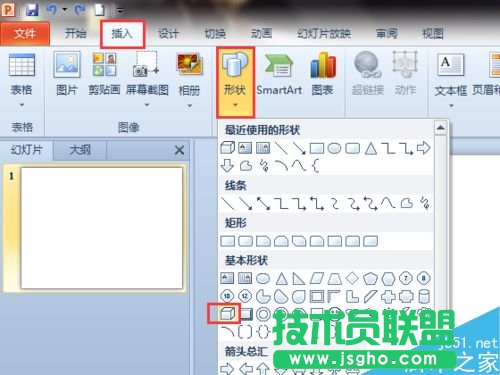The width and height of the screenshot is (500, 375).
Task: Choose the double arrow line in 线条
Action: [263, 203]
